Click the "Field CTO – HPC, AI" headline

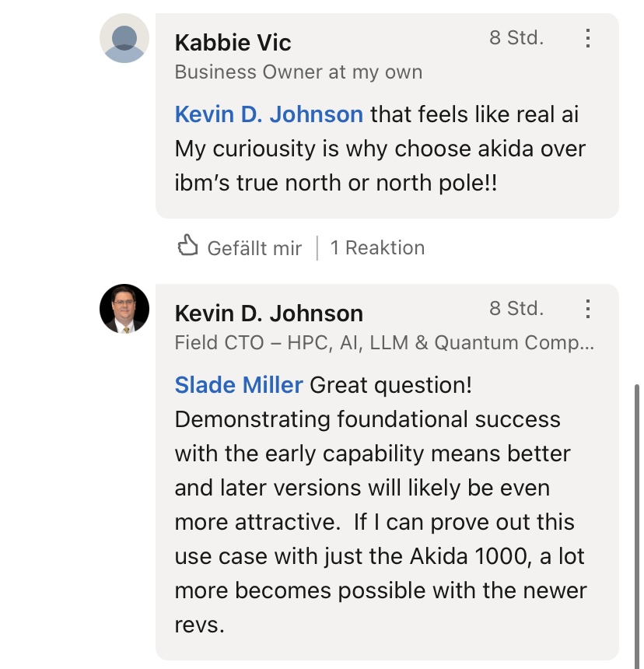(383, 342)
